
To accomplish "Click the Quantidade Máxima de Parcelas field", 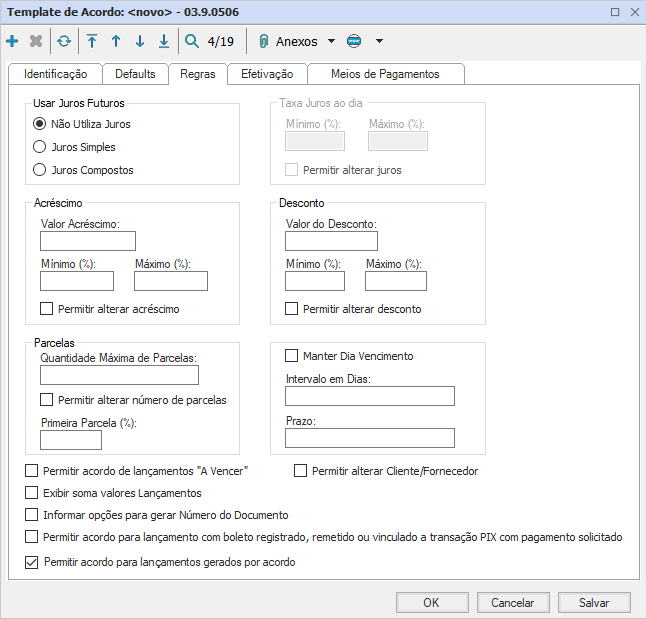I will coord(119,376).
